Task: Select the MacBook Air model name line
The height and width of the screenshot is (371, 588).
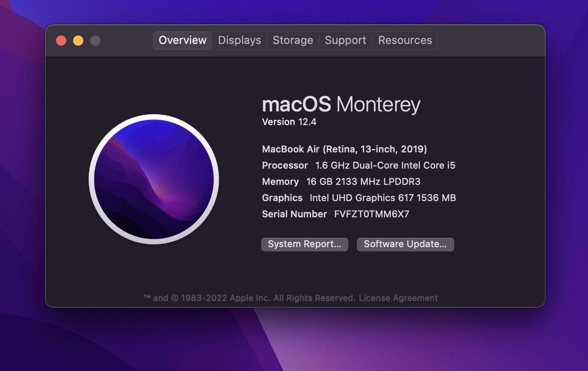Action: [344, 149]
